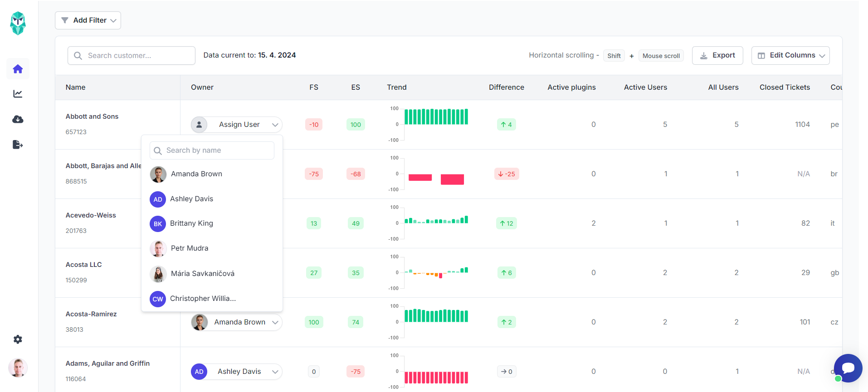This screenshot has height=392, width=868.
Task: Open the cloud download sidebar icon
Action: [x=18, y=119]
